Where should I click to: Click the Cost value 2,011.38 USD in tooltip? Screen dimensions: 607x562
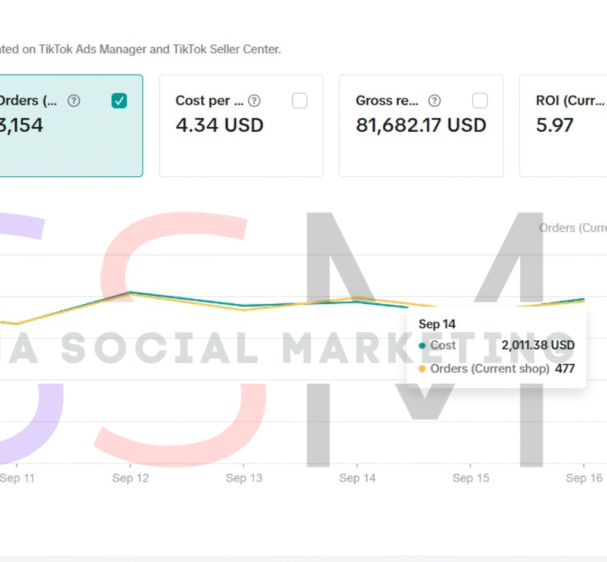tap(537, 345)
